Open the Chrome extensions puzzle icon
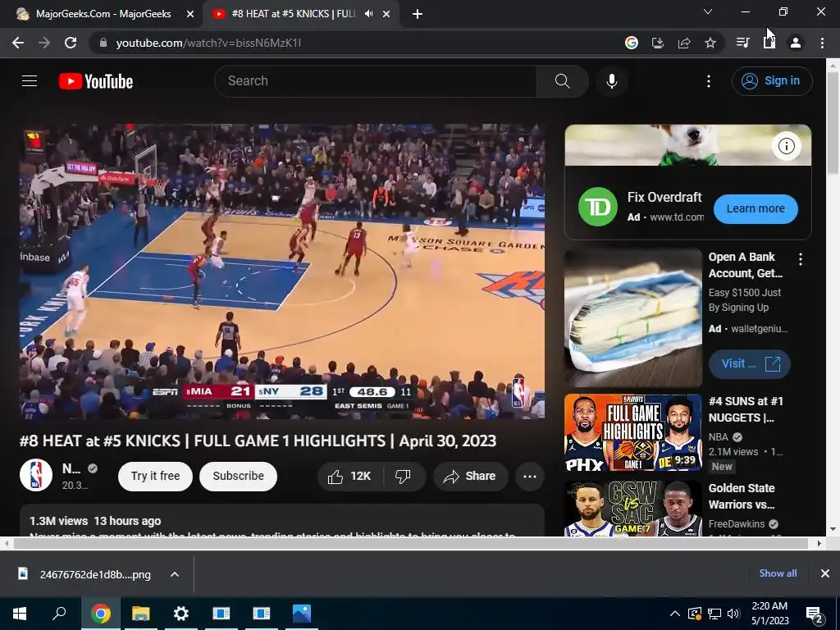This screenshot has width=840, height=630. pos(769,43)
